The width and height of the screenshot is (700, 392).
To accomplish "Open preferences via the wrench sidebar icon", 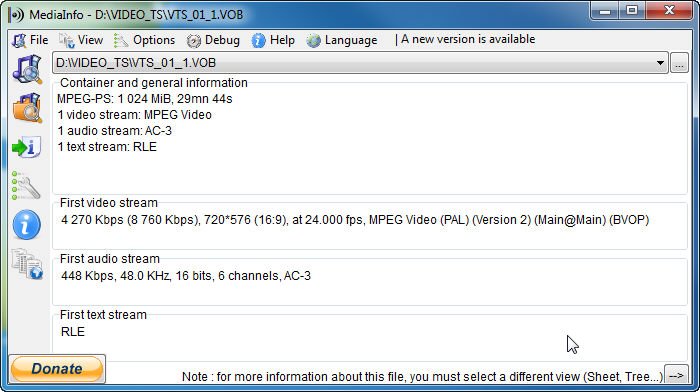I will click(x=26, y=185).
